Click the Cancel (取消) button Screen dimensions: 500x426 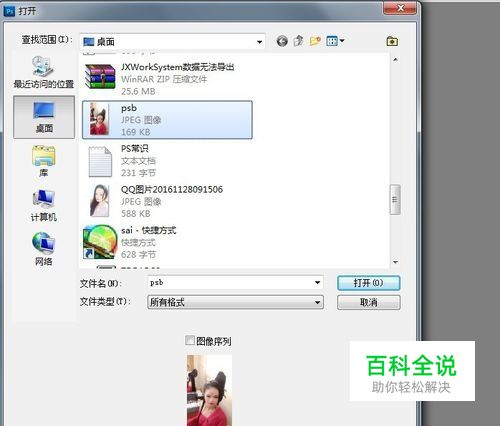[368, 302]
